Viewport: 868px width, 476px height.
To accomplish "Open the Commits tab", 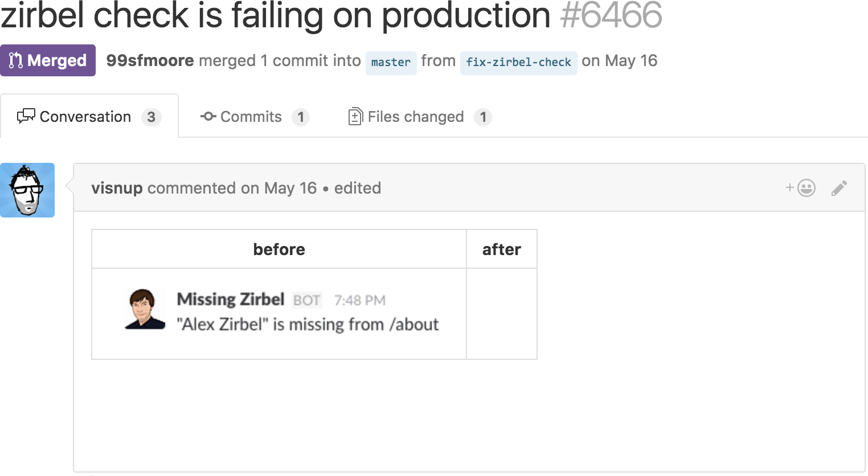I will click(x=251, y=117).
